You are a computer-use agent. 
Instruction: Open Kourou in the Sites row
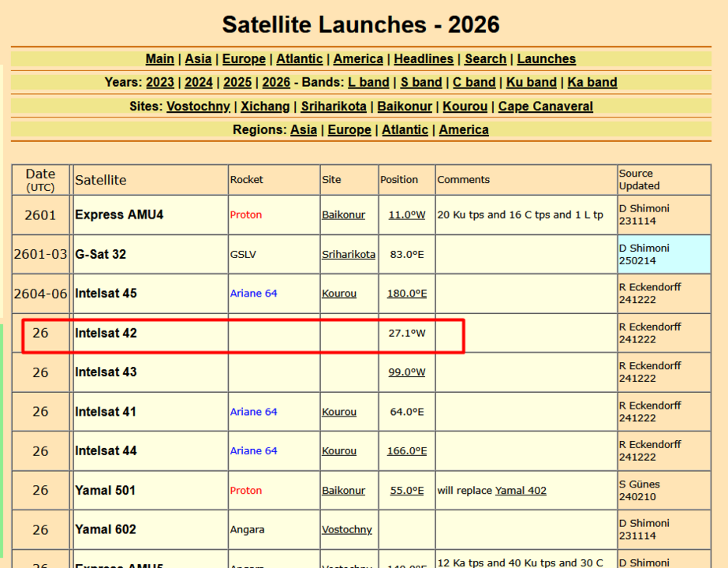(465, 106)
